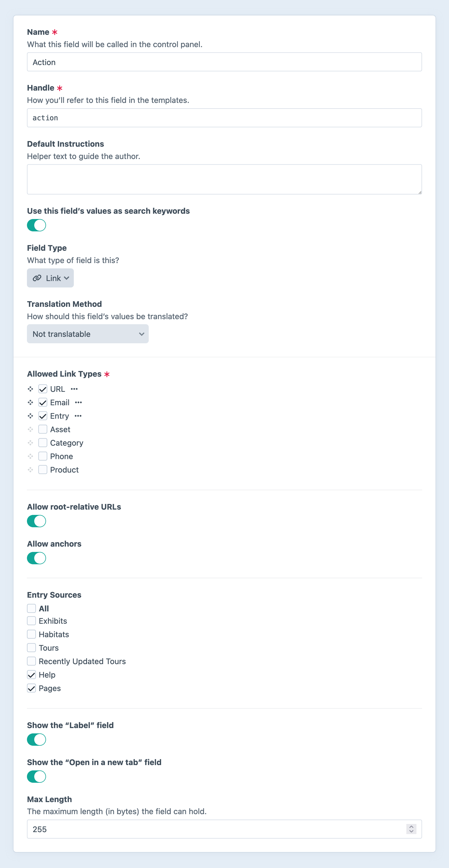This screenshot has height=868, width=449.
Task: Select the Link field type button
Action: (50, 278)
